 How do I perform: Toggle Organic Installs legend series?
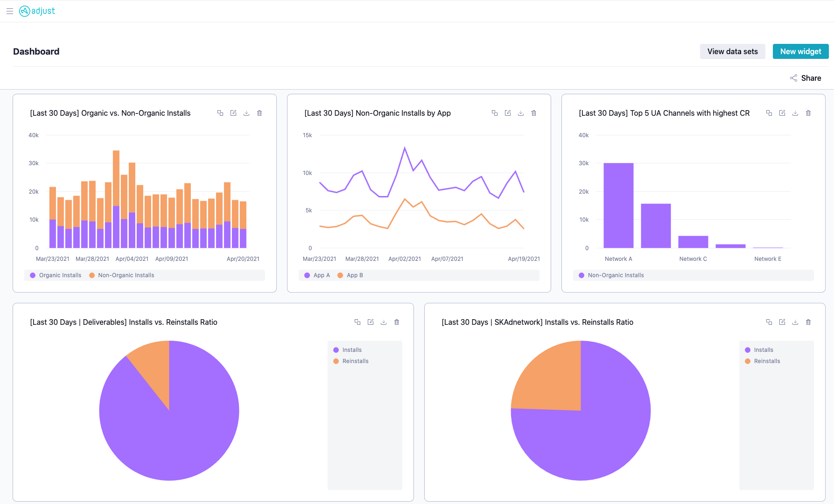click(56, 275)
